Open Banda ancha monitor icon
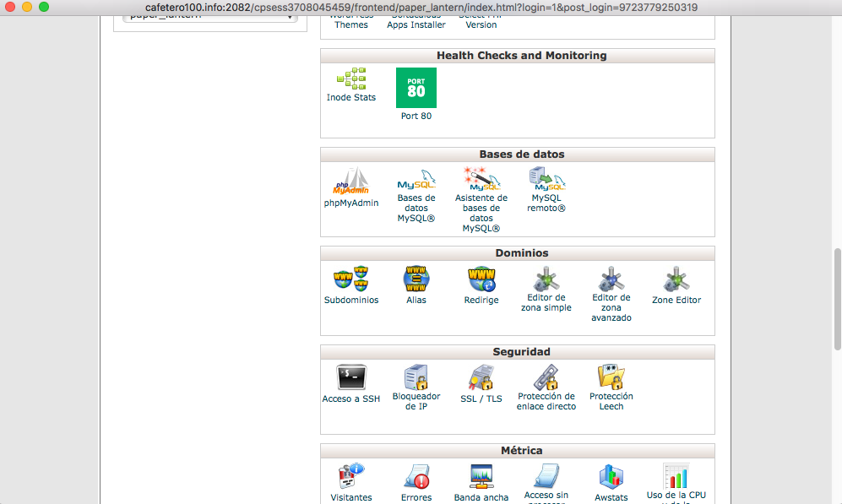 [x=481, y=476]
